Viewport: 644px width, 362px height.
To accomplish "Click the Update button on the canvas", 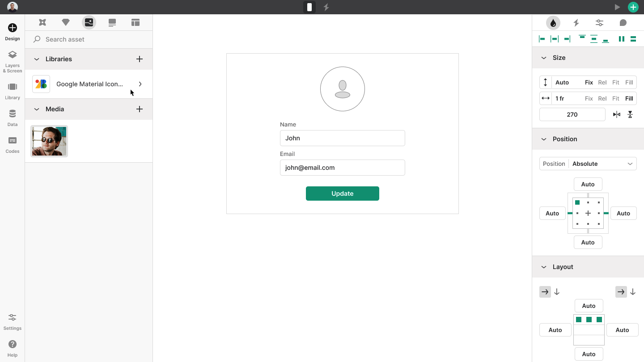I will (343, 194).
